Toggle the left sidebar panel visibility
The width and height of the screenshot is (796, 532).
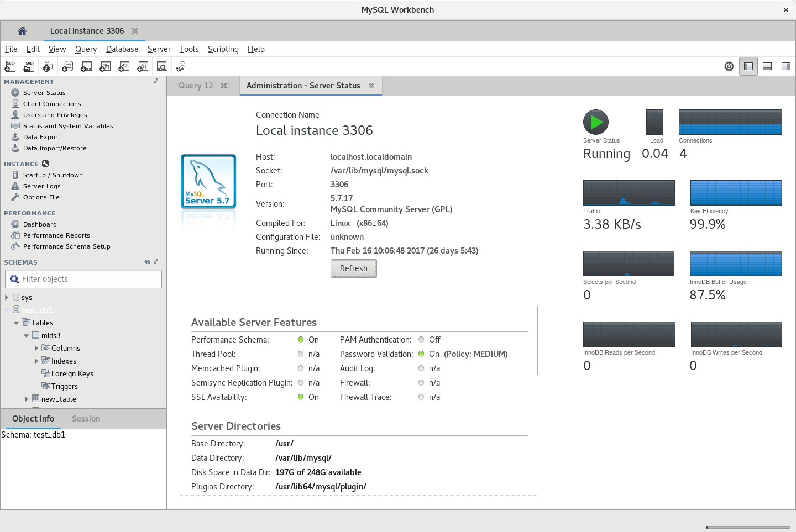point(748,66)
